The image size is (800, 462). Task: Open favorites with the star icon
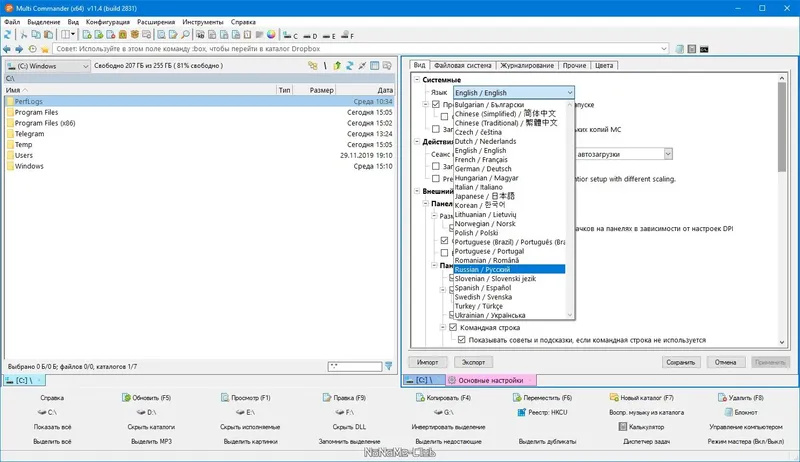(x=45, y=49)
